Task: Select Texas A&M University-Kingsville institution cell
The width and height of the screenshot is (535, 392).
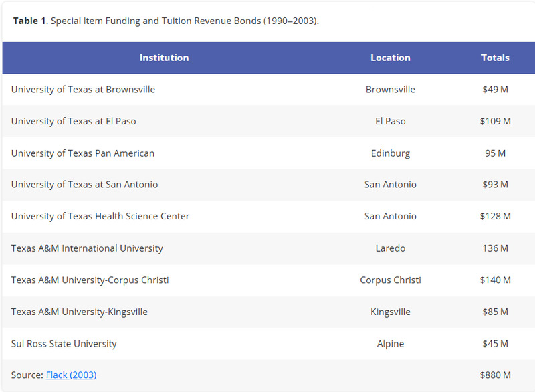Action: (80, 312)
